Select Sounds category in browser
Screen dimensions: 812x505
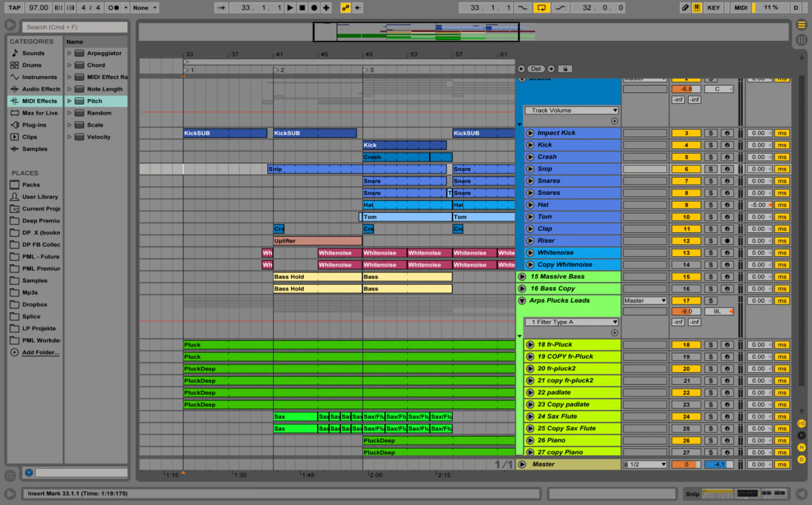(x=33, y=53)
